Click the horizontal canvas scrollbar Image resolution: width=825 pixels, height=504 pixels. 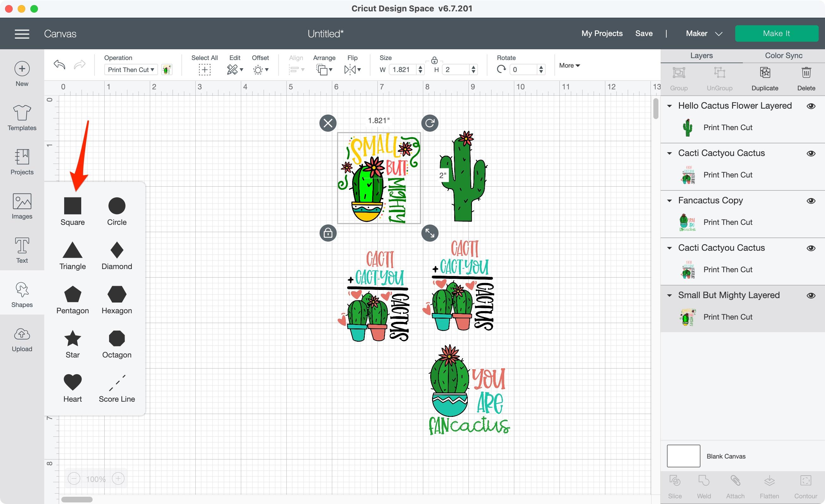tap(77, 499)
